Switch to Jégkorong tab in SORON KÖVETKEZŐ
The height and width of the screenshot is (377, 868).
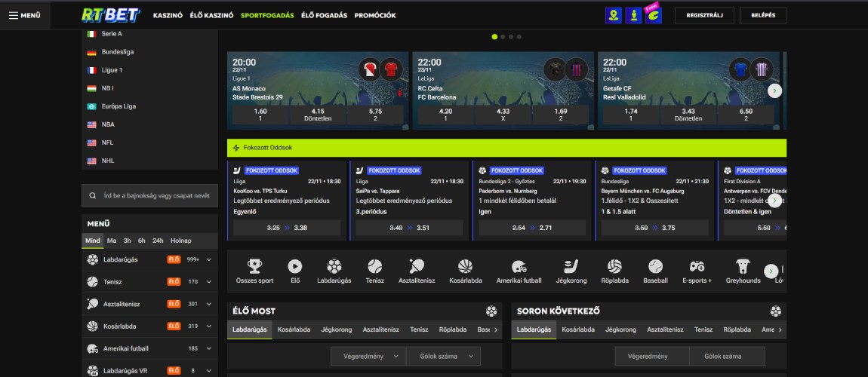[x=620, y=329]
